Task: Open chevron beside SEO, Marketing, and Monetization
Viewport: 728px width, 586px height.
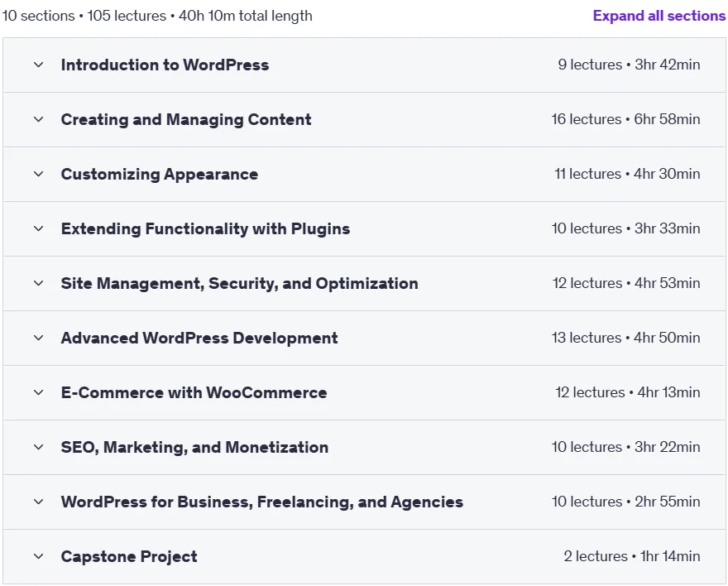Action: 39,447
